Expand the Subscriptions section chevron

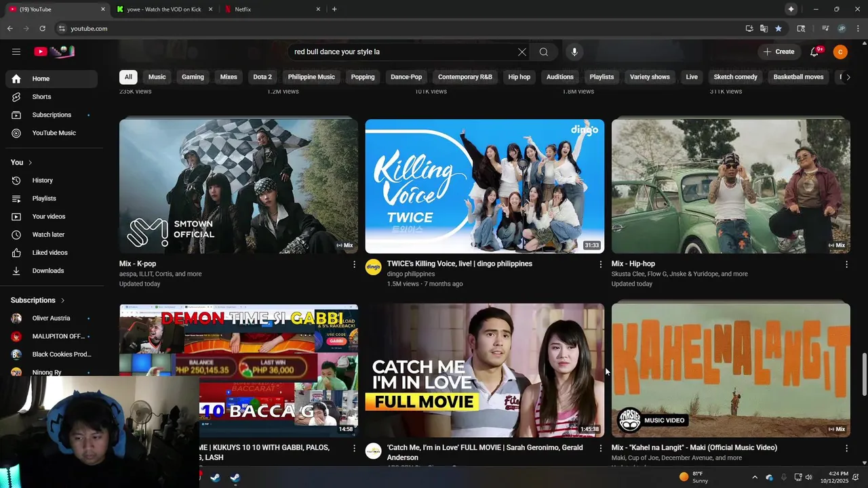(63, 300)
